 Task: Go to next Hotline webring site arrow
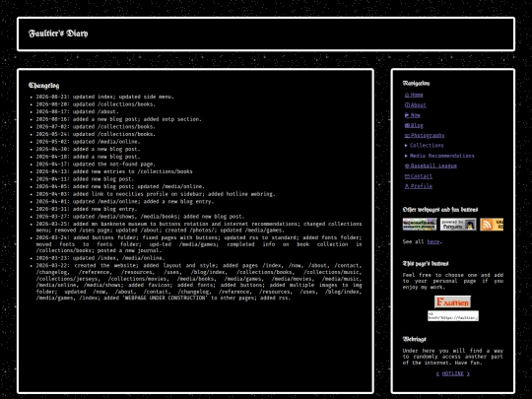tap(468, 373)
